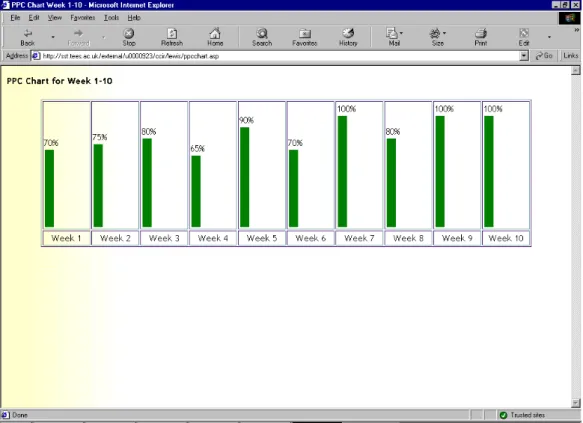Open the Search pane icon
Screen dimensions: 583x423
point(262,33)
